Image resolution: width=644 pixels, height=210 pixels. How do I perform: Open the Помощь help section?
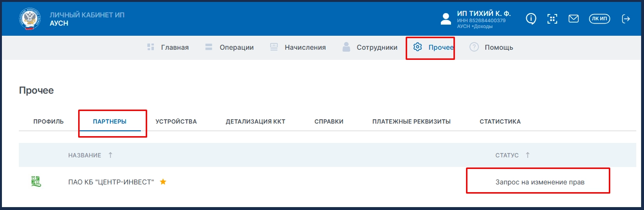pyautogui.click(x=492, y=47)
